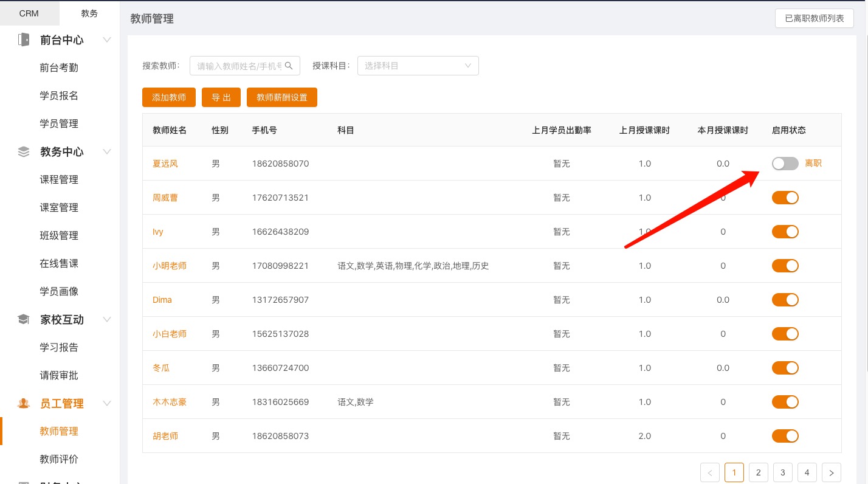Click the home-school interaction graduation cap icon

(24, 320)
